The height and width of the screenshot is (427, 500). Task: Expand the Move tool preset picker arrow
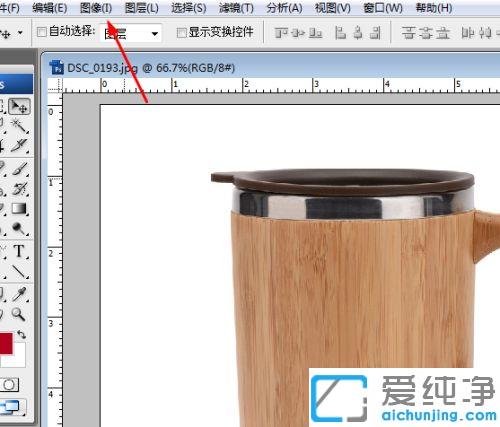(x=20, y=33)
